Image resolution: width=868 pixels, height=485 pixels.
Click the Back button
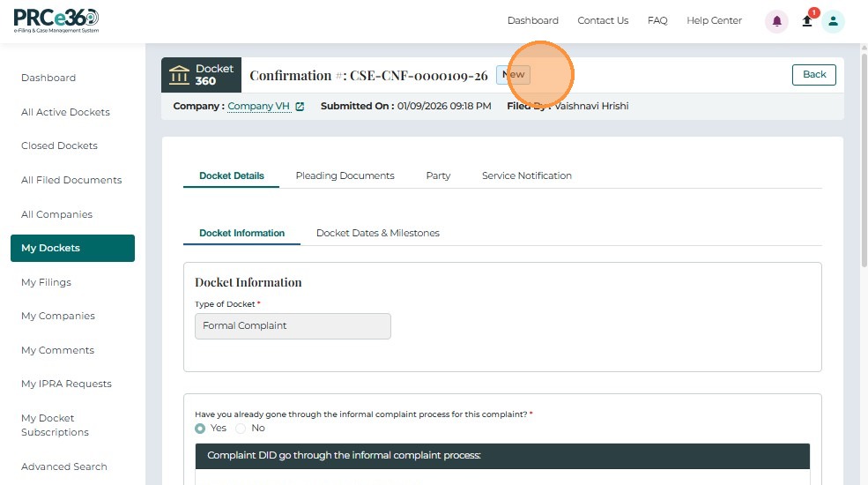click(813, 75)
